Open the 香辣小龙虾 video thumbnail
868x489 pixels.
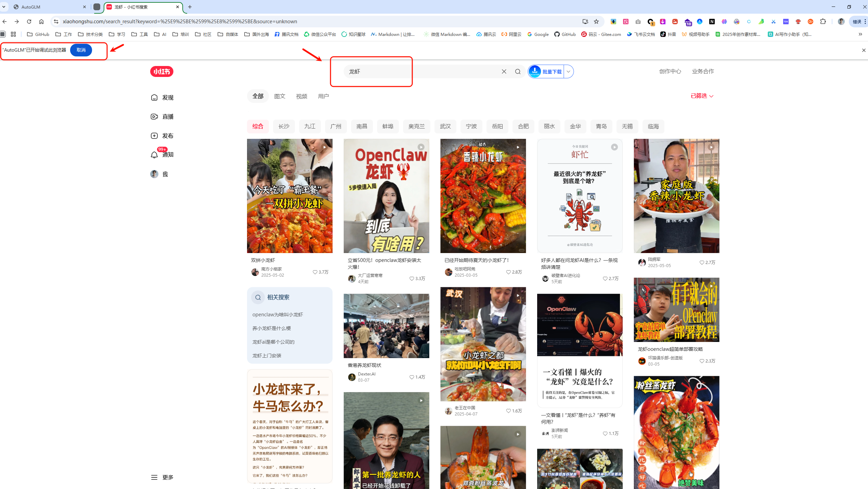483,196
